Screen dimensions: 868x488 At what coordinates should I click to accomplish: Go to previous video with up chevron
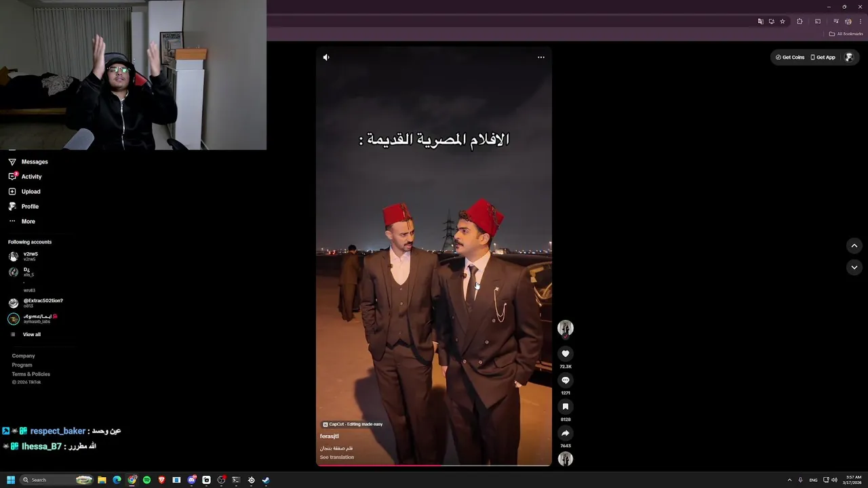[x=854, y=246]
